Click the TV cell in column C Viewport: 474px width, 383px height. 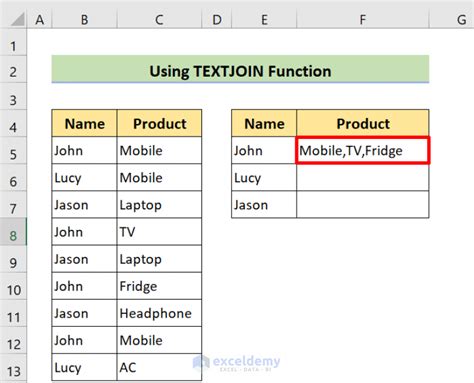[x=159, y=232]
